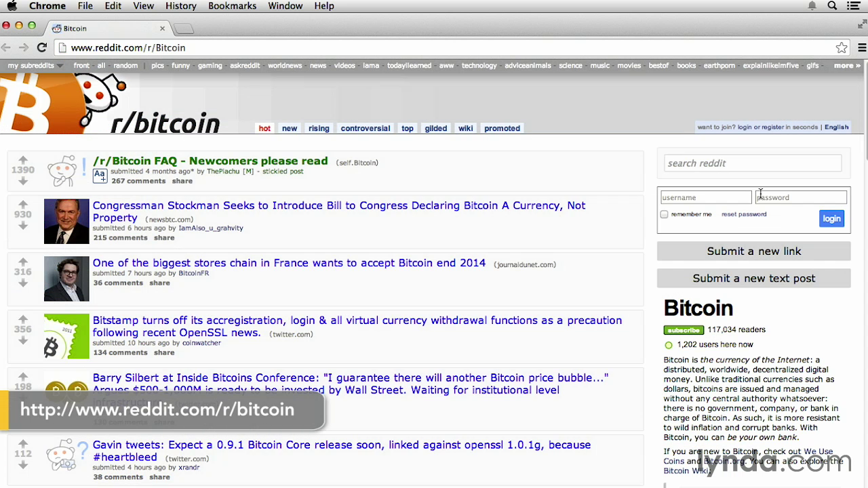Show the macOS Notification Center list
Viewport: 868px width, 488px height.
[853, 6]
